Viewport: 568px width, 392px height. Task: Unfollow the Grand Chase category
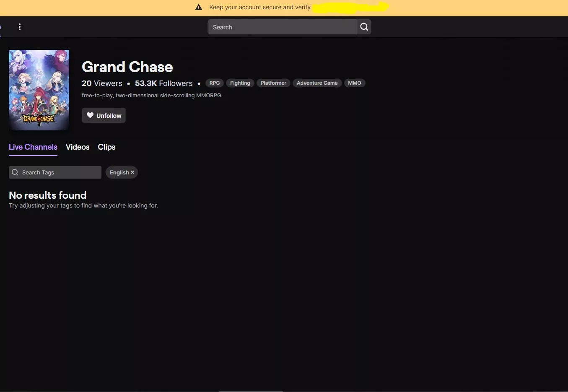click(x=104, y=116)
